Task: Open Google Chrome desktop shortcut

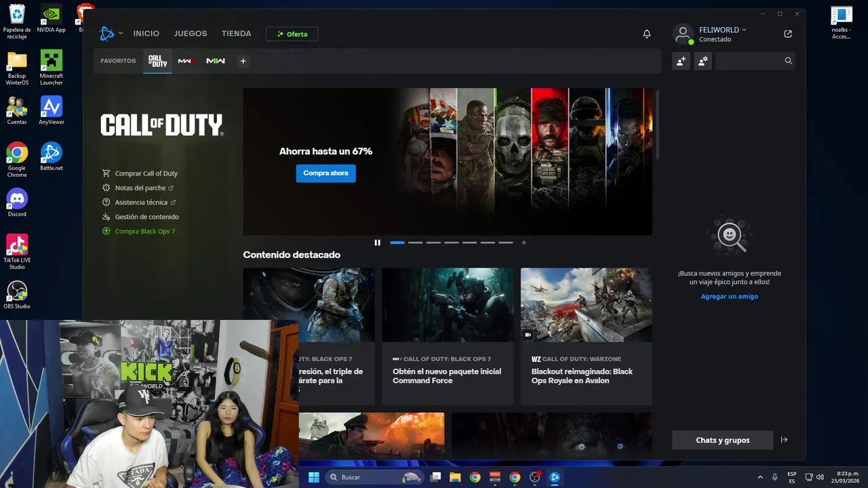Action: pos(17,160)
